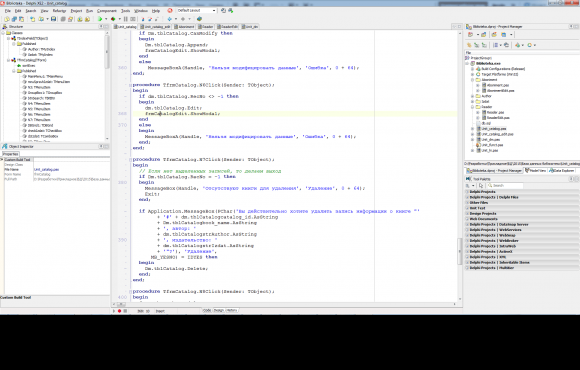The image size is (580, 370).
Task: Click the Help contents icon beside layout box
Action: click(170, 11)
